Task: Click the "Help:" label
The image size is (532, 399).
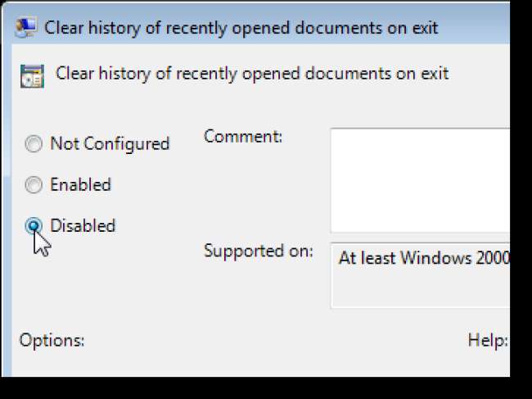Action: pos(488,339)
